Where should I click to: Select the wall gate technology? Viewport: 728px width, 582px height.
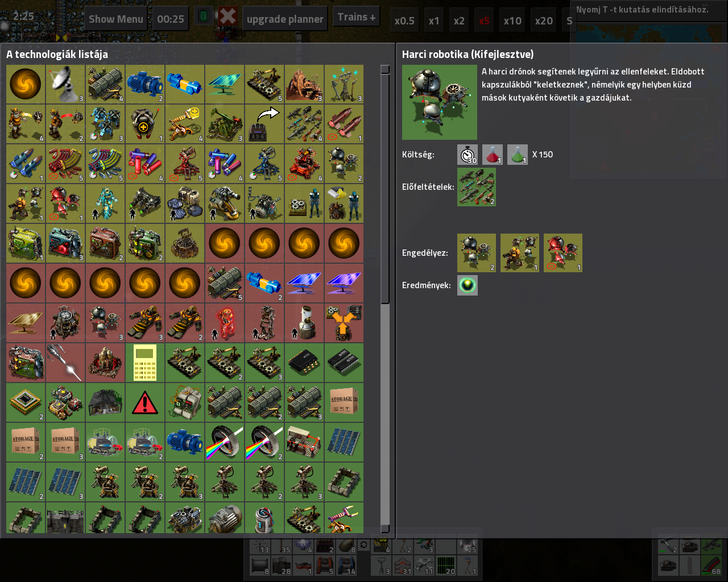(65, 518)
